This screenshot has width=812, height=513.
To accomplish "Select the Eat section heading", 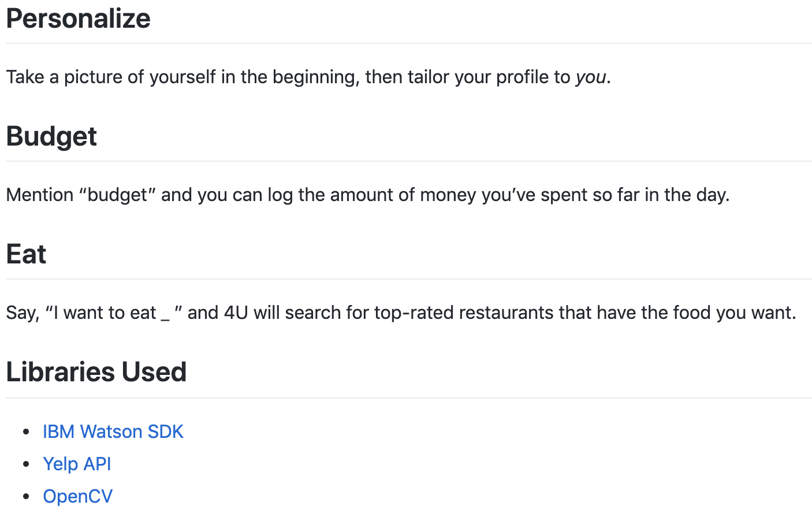I will [x=26, y=254].
